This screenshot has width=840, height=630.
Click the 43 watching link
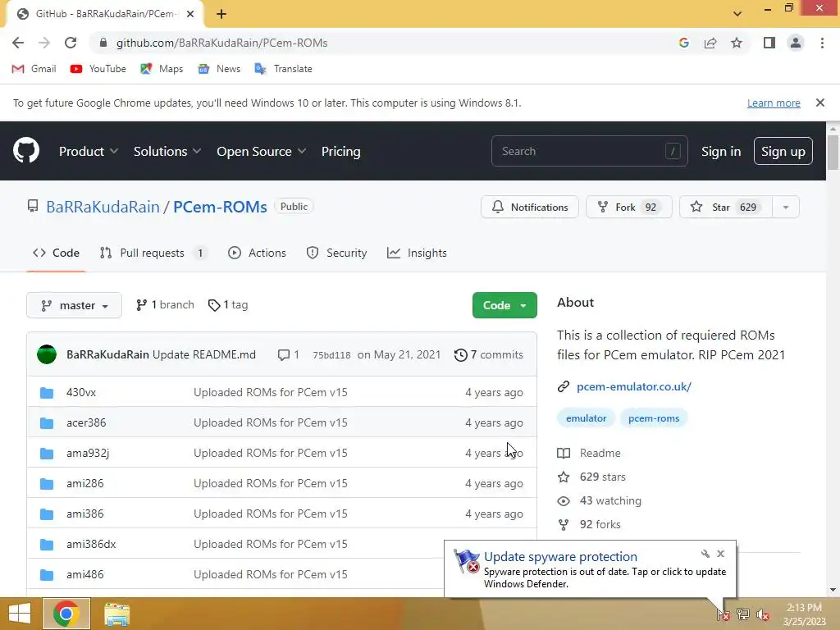(x=600, y=501)
